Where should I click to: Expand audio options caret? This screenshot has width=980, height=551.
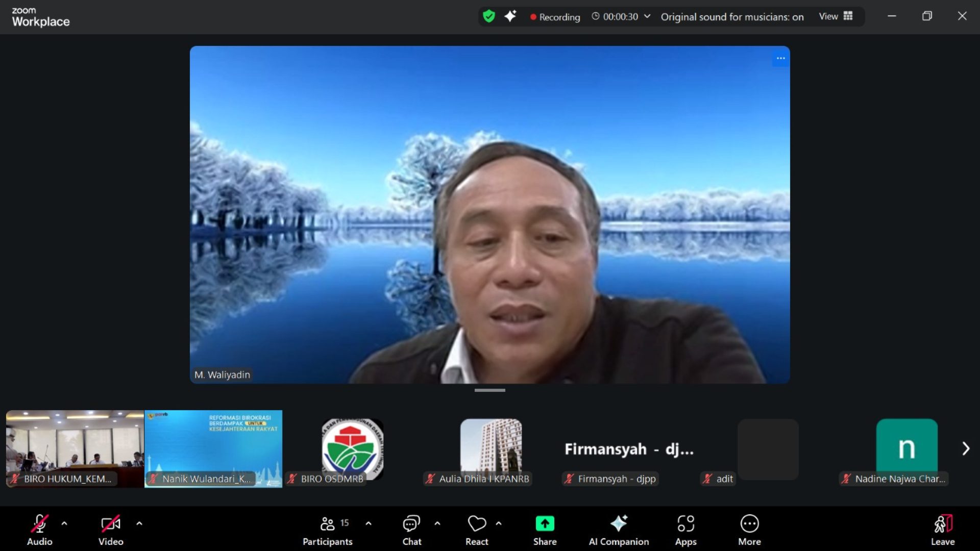pyautogui.click(x=64, y=523)
